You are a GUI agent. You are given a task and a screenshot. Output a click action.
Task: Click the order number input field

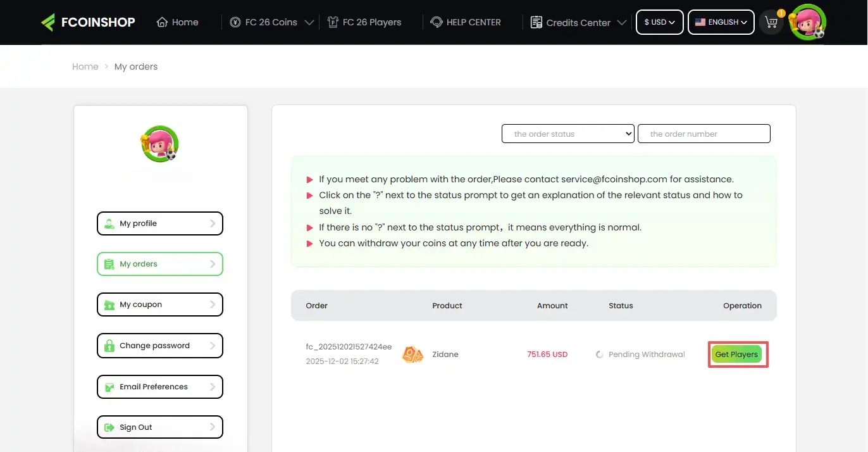pyautogui.click(x=704, y=134)
